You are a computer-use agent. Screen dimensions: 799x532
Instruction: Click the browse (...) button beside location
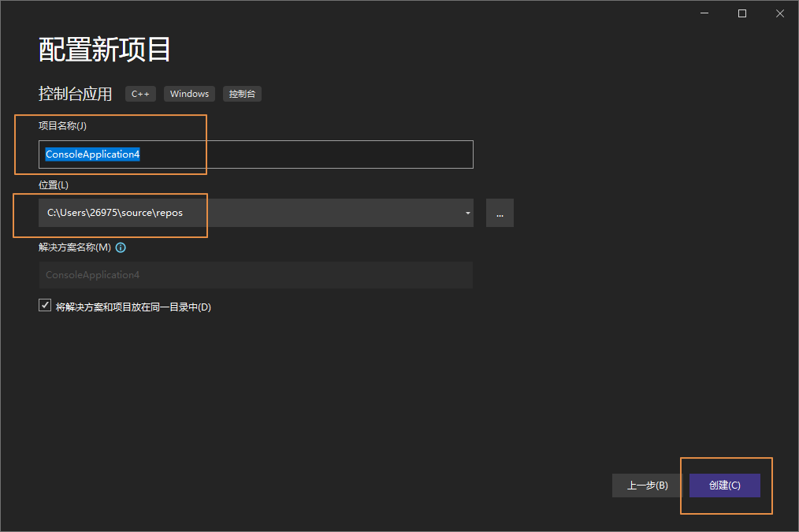point(500,212)
